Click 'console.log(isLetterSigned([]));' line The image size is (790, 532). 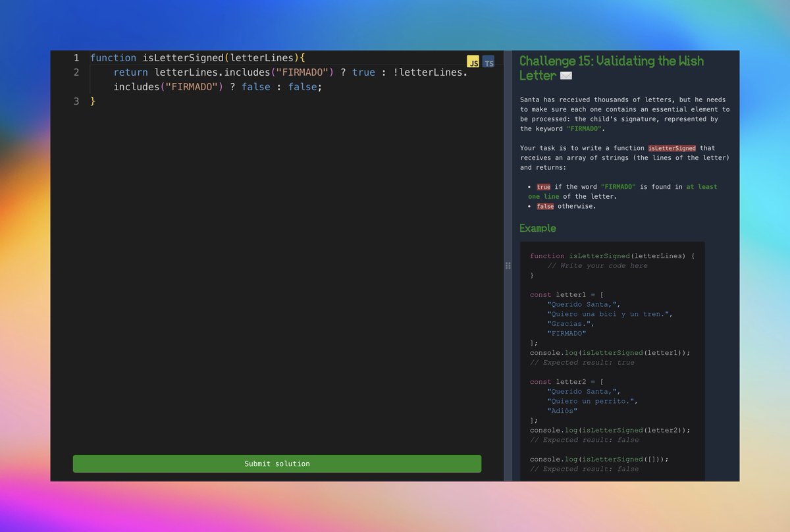(x=599, y=459)
